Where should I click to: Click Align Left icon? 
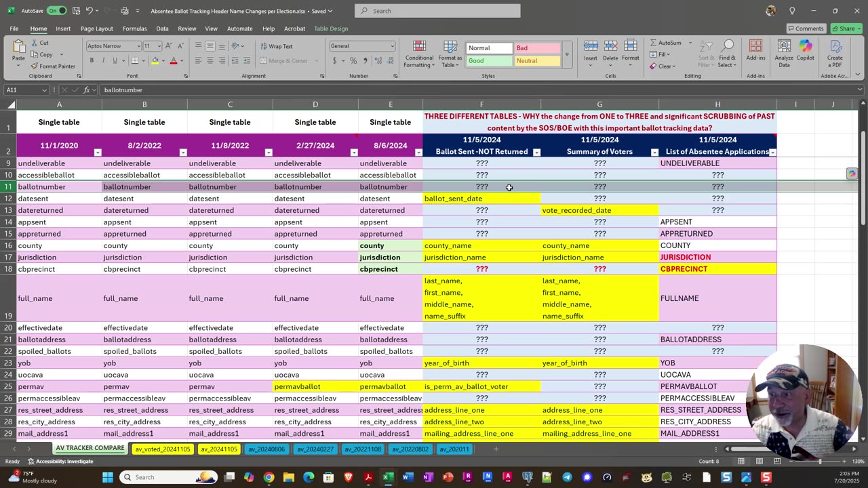coord(198,60)
